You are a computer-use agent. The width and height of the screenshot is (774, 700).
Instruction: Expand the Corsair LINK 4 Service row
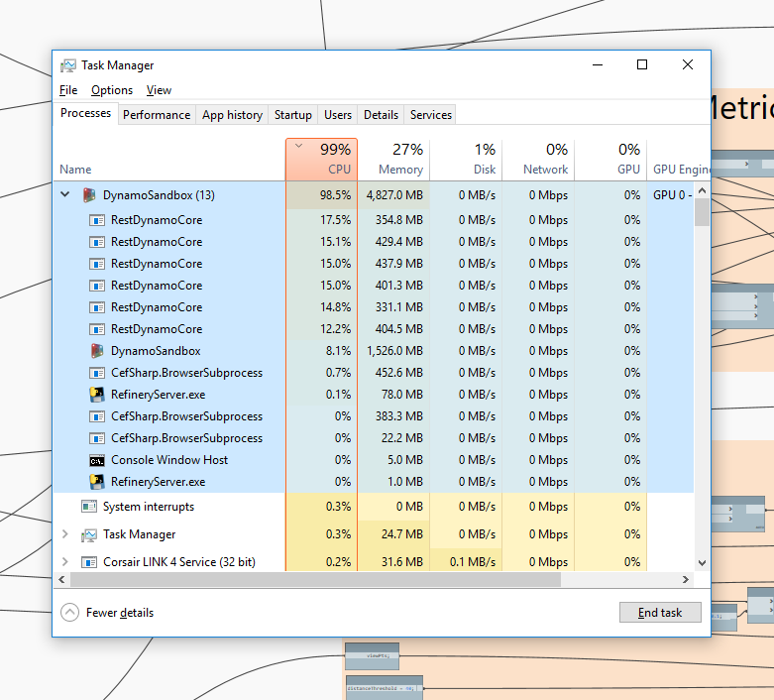[65, 562]
